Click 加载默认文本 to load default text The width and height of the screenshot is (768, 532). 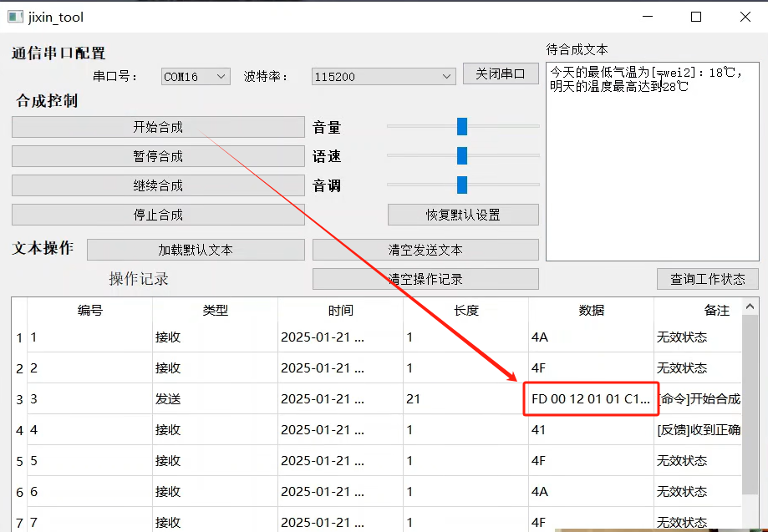tap(195, 249)
